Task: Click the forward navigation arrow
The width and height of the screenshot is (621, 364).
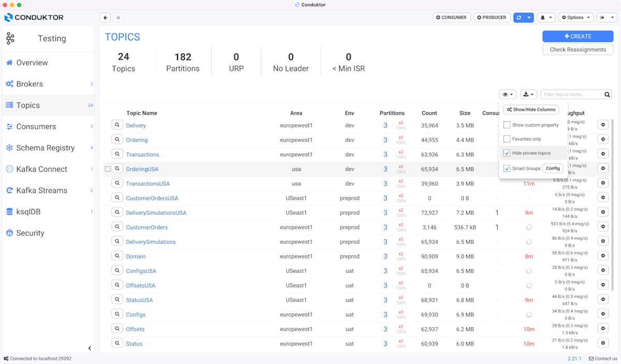Action: coord(118,18)
